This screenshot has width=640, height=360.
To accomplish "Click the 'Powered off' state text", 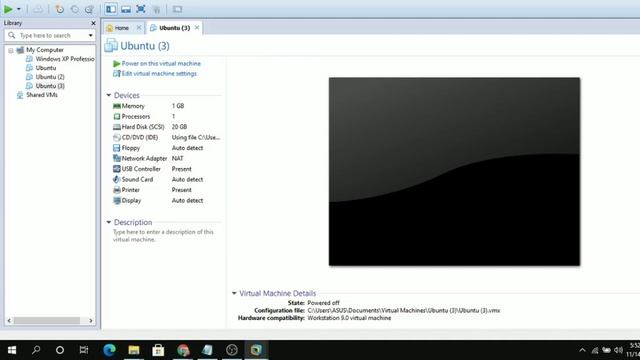I will [x=323, y=303].
